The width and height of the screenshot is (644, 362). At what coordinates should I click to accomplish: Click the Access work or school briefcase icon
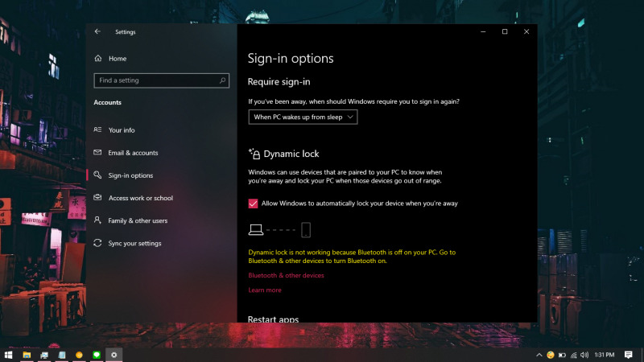(97, 197)
